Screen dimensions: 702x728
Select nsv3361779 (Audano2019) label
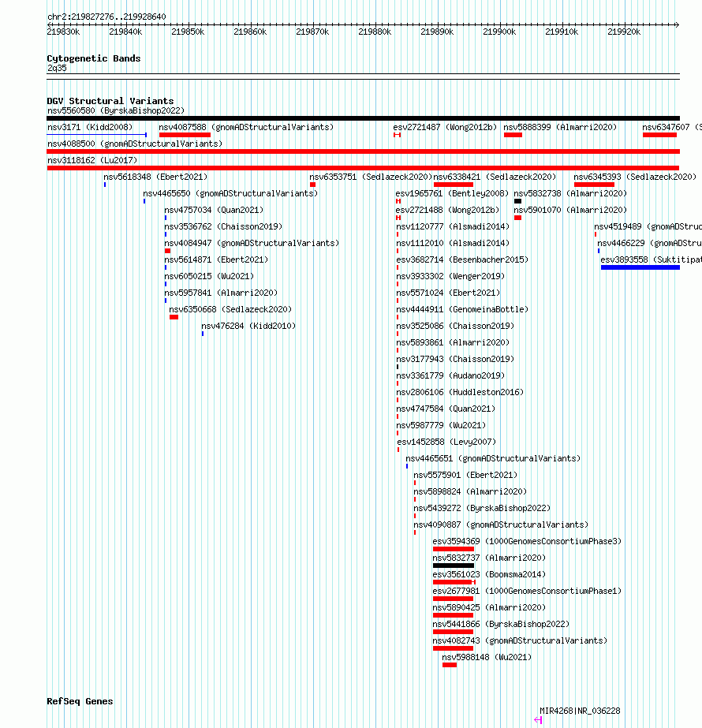coord(450,375)
